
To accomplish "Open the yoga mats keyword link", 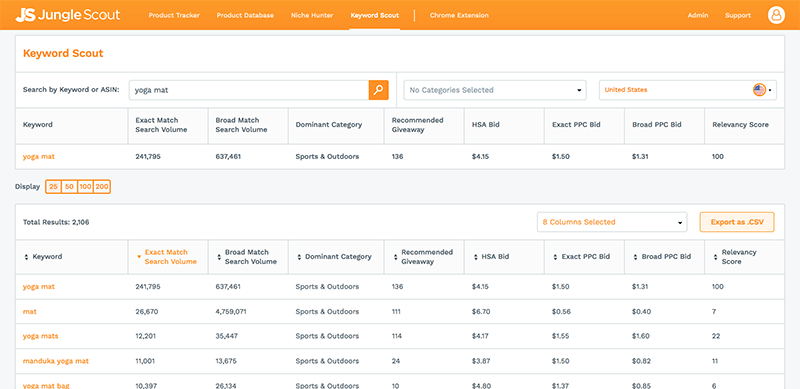I will pyautogui.click(x=40, y=336).
